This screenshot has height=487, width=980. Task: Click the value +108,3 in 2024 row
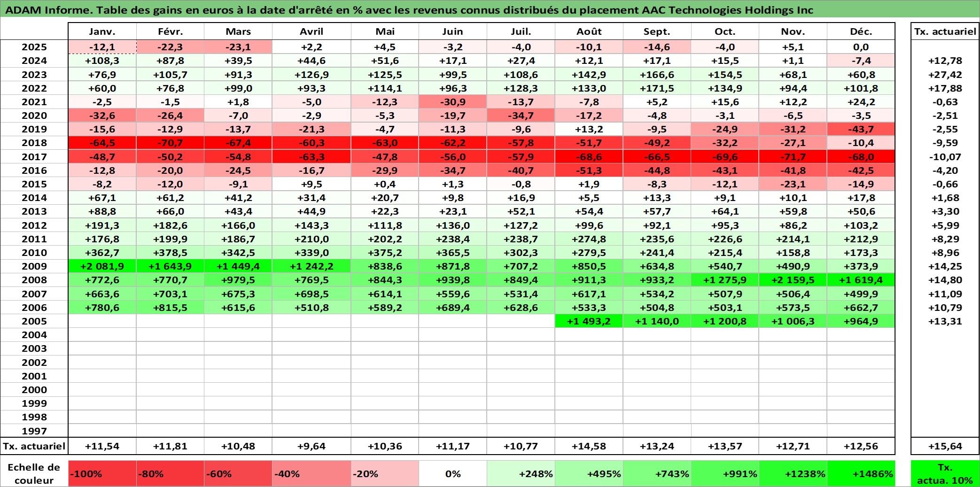point(102,61)
